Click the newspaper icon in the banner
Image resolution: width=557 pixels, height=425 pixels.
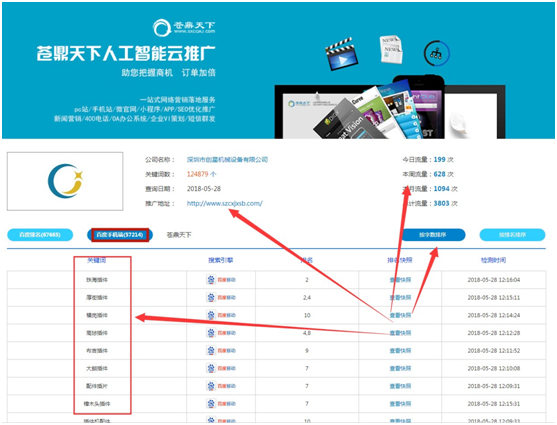click(x=391, y=49)
